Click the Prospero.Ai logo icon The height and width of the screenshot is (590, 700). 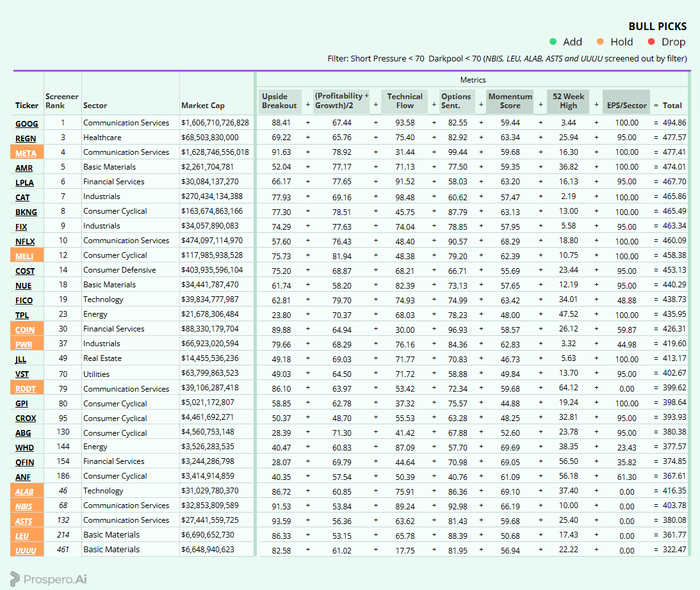15,579
